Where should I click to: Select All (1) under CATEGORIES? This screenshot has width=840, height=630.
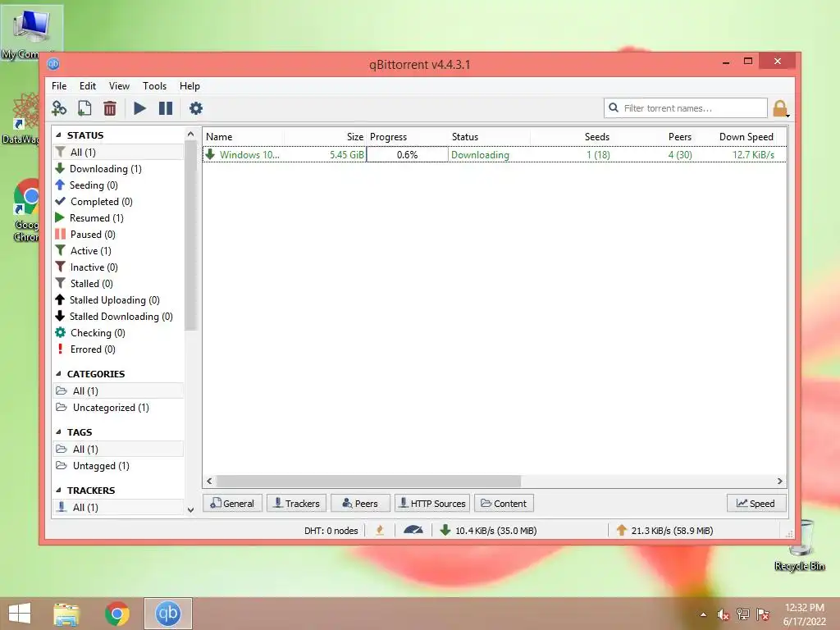[x=118, y=391]
